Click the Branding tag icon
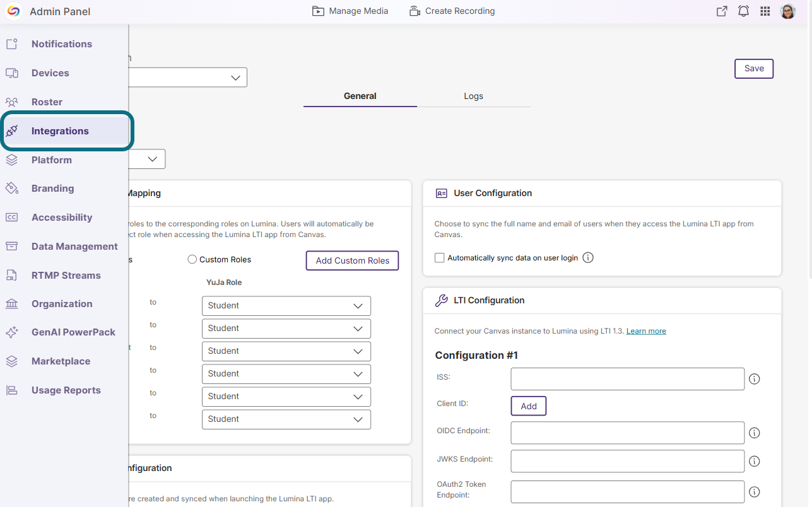The width and height of the screenshot is (812, 507). [11, 189]
